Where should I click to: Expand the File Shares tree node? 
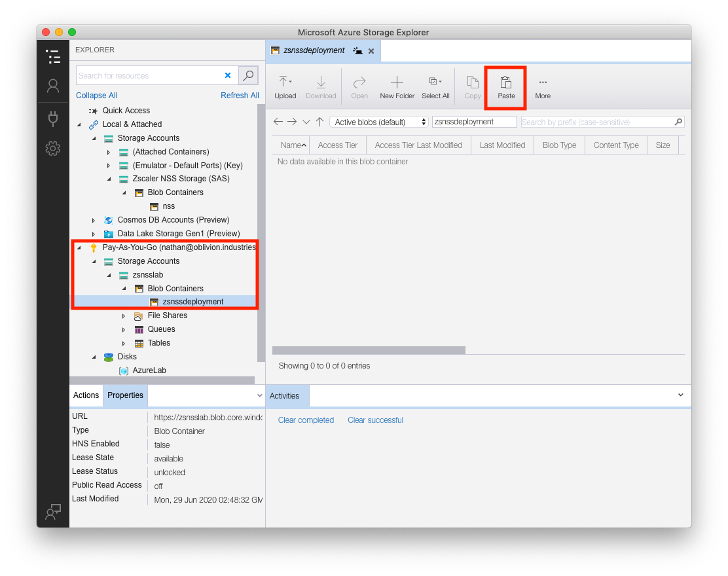(x=124, y=315)
